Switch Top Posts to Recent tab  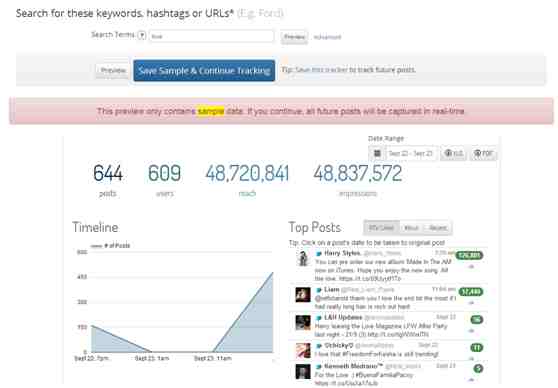(438, 228)
